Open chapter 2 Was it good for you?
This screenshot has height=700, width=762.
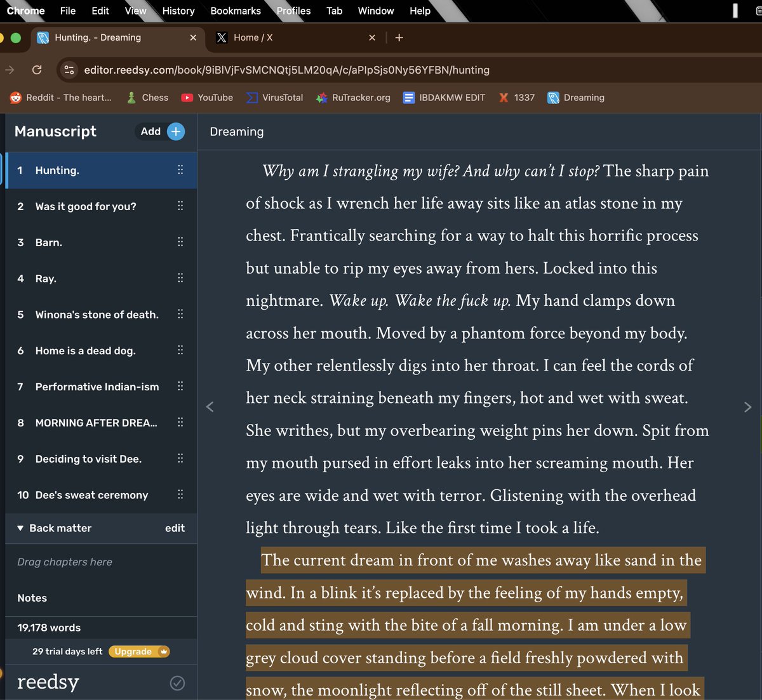click(101, 206)
